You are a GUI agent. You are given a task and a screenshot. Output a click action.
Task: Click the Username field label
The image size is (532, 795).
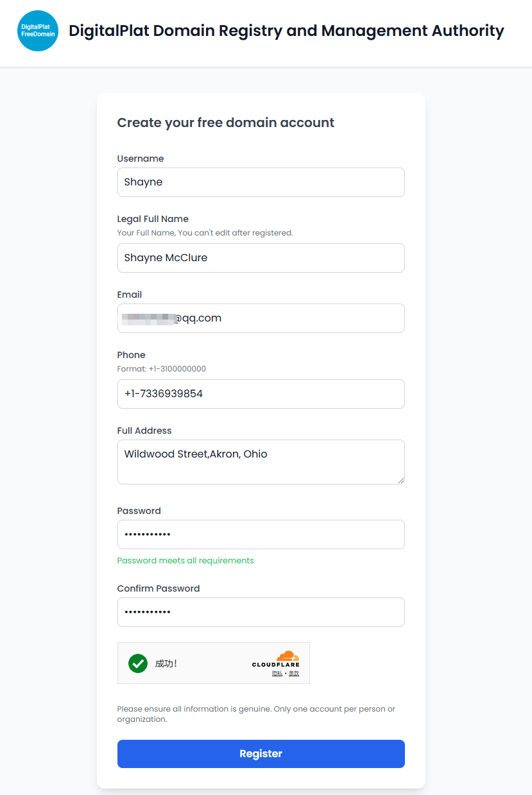pos(141,158)
